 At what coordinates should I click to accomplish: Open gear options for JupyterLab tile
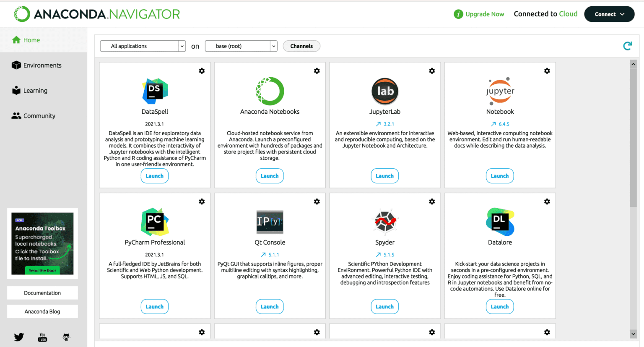click(432, 71)
